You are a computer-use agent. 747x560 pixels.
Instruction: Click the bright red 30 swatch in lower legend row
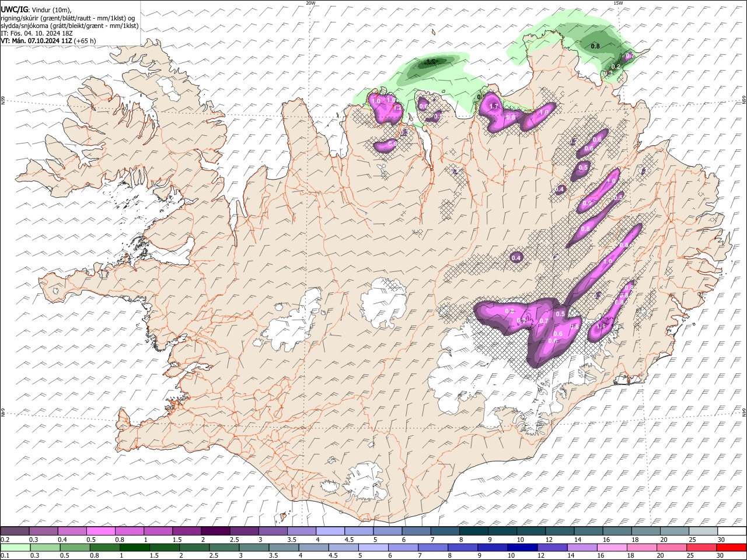tap(732, 547)
